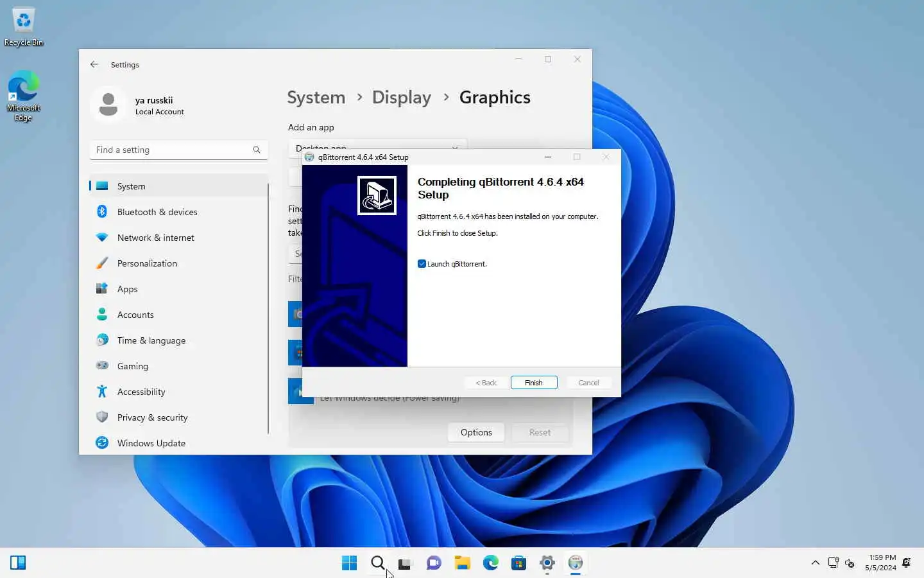Click the Reset button in Graphics settings
Image resolution: width=924 pixels, height=578 pixels.
click(540, 432)
